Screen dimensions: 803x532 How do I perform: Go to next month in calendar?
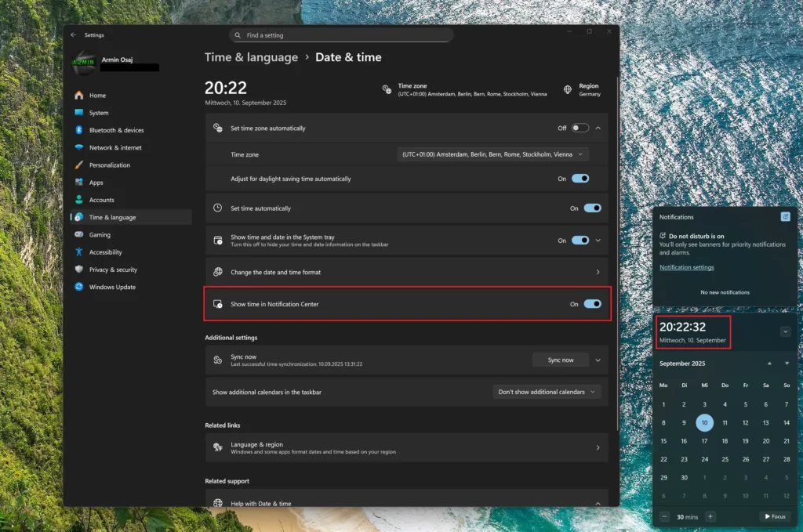click(787, 364)
